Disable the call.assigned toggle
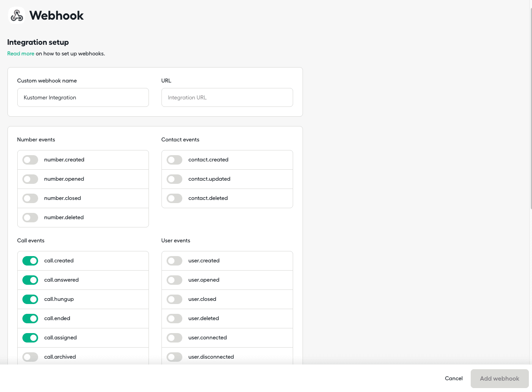 [30, 338]
